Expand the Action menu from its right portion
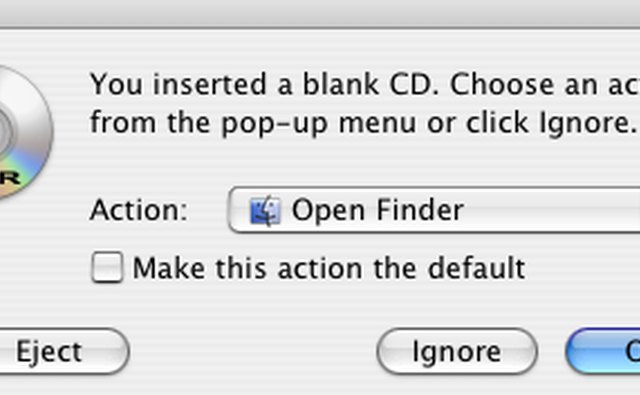640x395 pixels. pos(592,210)
